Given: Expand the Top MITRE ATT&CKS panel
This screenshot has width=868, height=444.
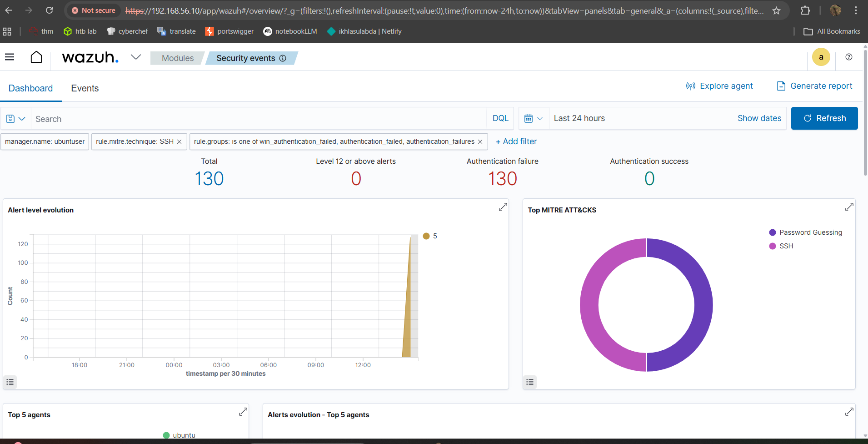Looking at the screenshot, I should coord(849,207).
